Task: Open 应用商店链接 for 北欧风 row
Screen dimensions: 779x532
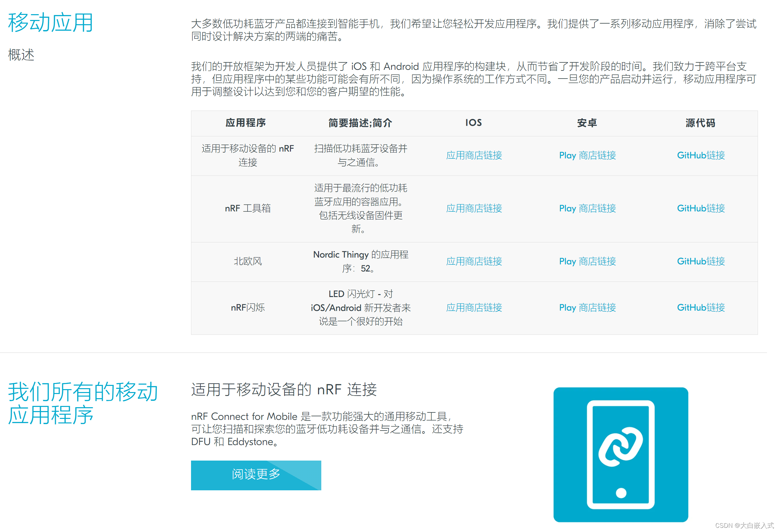Action: [474, 261]
